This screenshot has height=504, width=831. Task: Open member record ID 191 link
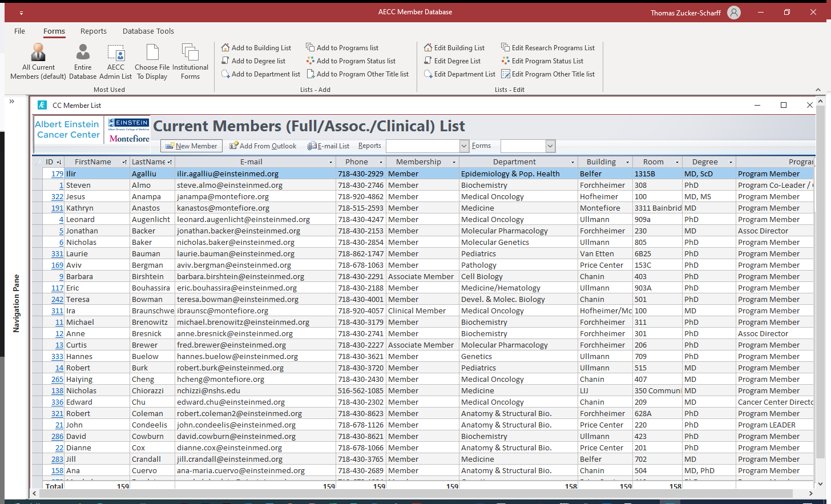click(57, 208)
